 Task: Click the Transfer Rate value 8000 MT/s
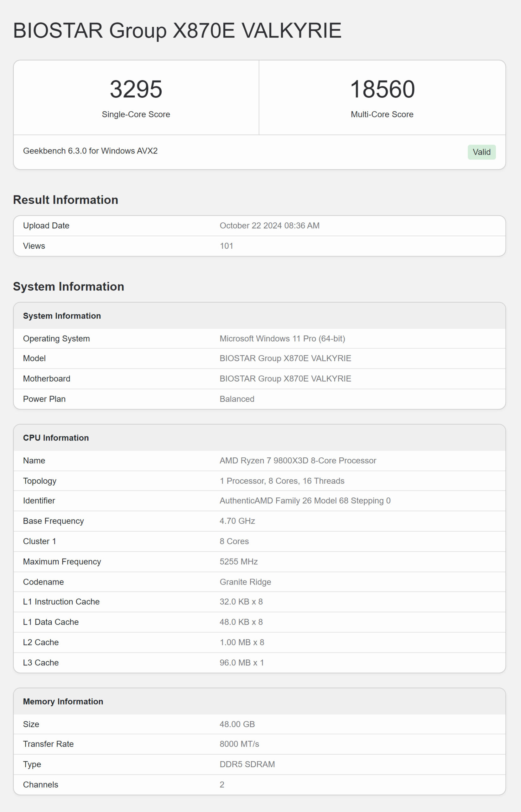[239, 743]
